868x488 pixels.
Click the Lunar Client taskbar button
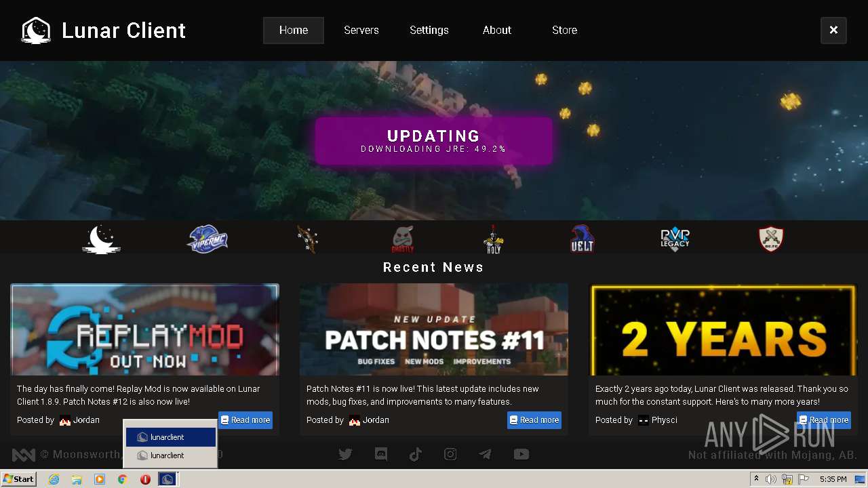(x=167, y=479)
